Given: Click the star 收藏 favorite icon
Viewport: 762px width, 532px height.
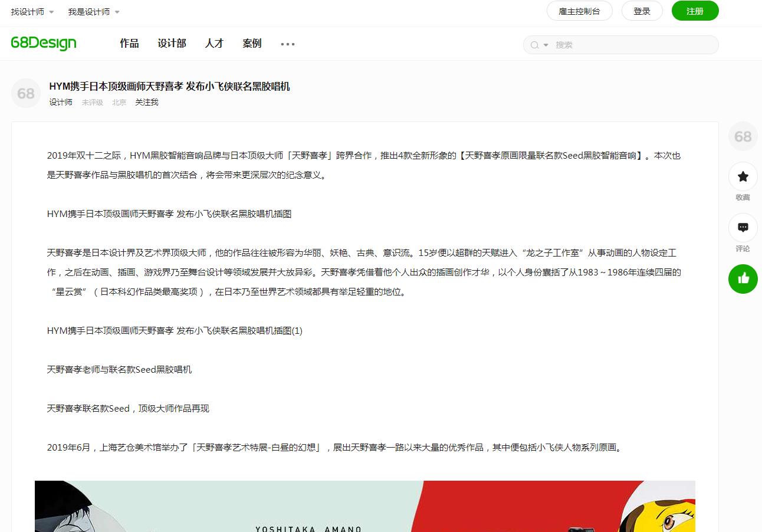Looking at the screenshot, I should click(743, 176).
